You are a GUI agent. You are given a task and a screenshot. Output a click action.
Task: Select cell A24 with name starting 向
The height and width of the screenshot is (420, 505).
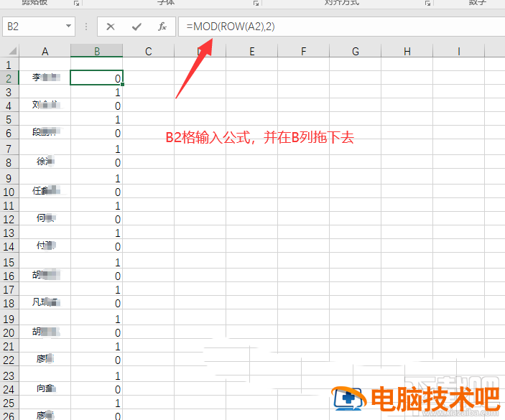coord(45,389)
